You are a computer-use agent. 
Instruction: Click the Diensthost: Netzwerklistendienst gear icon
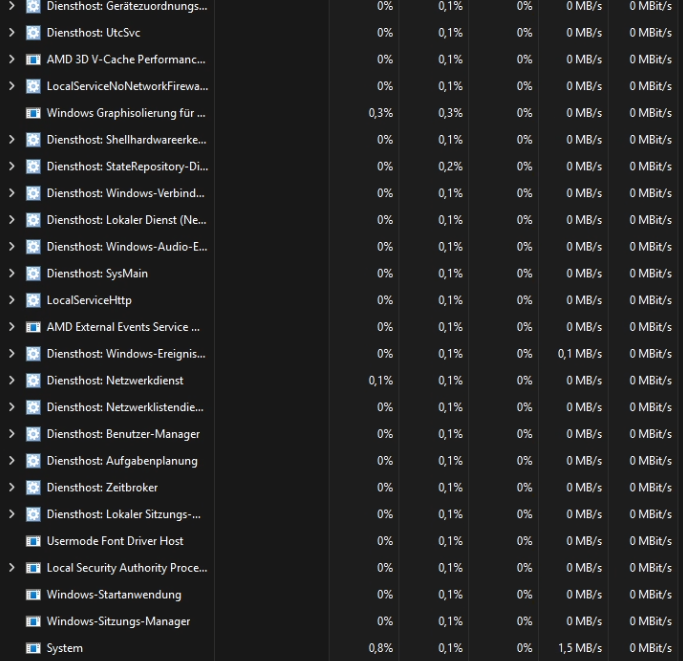tap(33, 407)
